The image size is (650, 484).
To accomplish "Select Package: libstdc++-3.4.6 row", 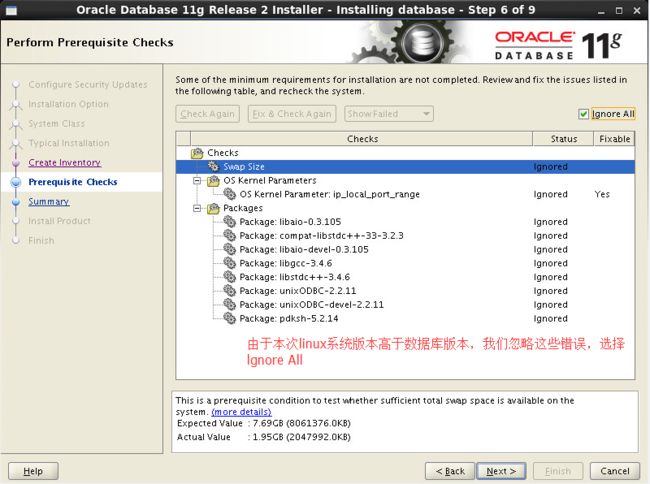I will (405, 277).
